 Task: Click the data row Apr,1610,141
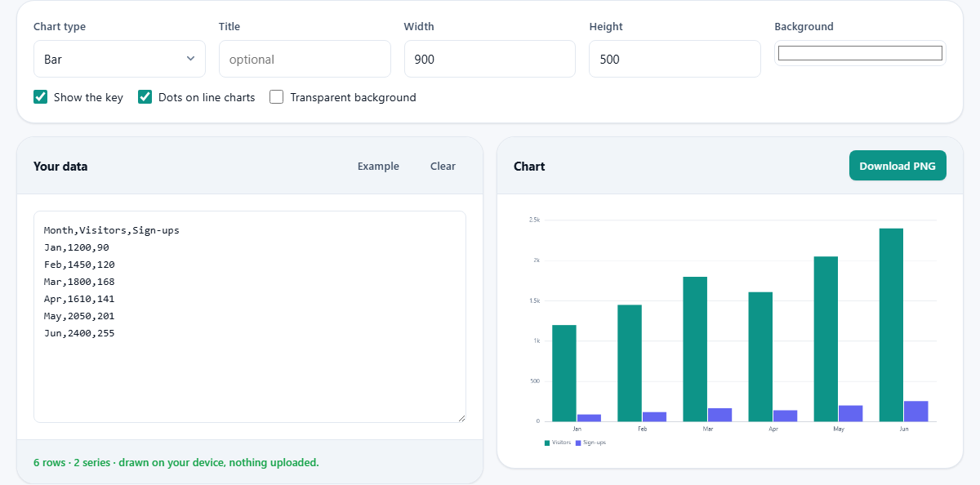[x=79, y=299]
